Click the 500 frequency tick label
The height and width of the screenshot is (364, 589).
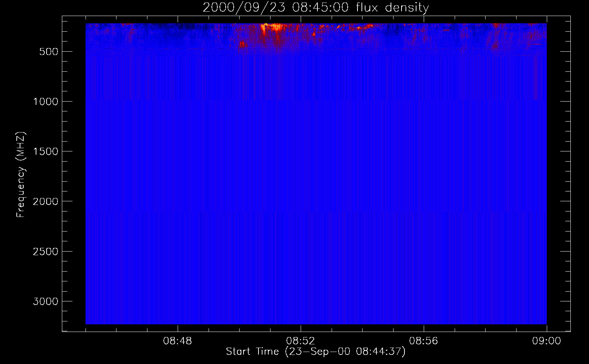point(49,52)
